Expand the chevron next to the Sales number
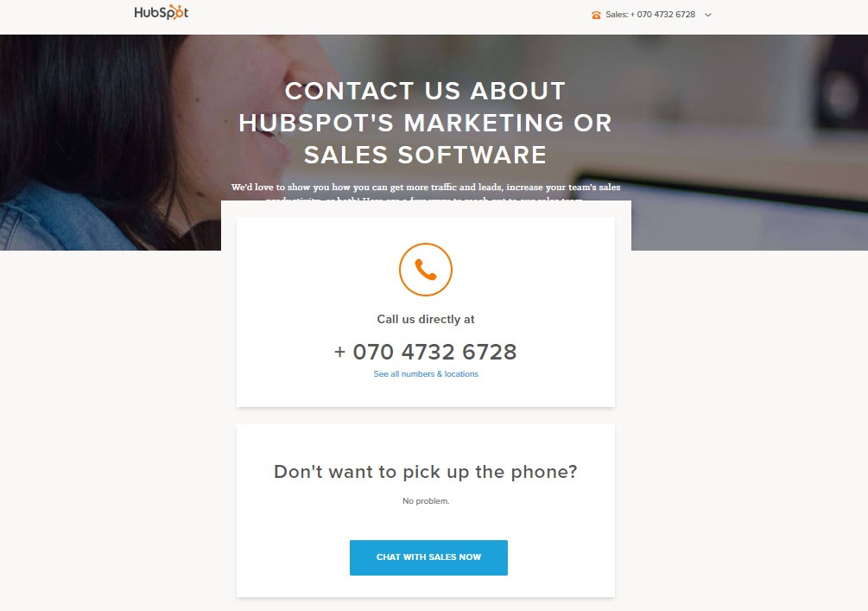The image size is (868, 611). click(x=708, y=15)
